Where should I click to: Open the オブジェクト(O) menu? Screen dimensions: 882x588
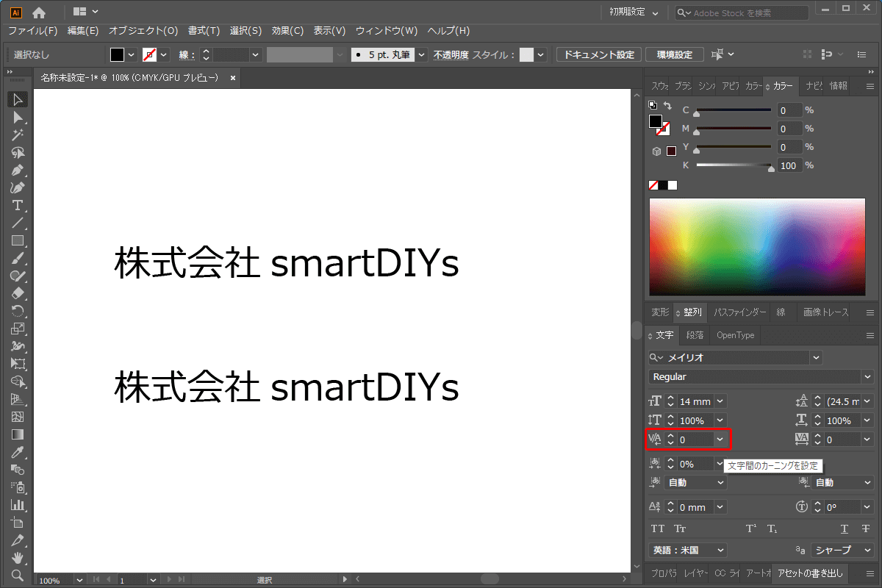click(x=143, y=31)
